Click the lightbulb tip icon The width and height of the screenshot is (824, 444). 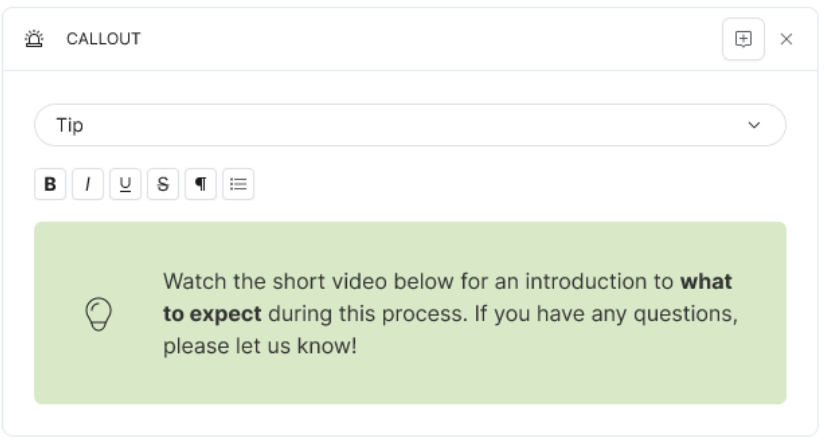coord(99,314)
